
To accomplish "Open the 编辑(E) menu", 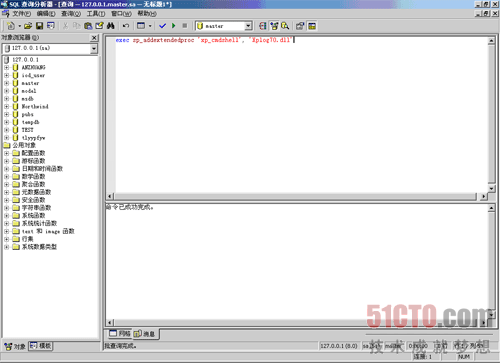I will (46, 14).
